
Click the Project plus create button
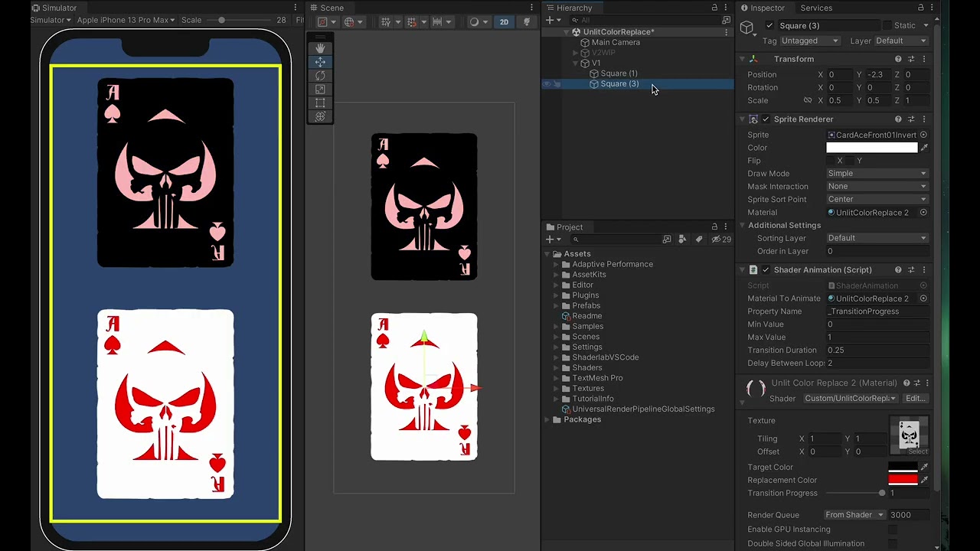click(549, 240)
